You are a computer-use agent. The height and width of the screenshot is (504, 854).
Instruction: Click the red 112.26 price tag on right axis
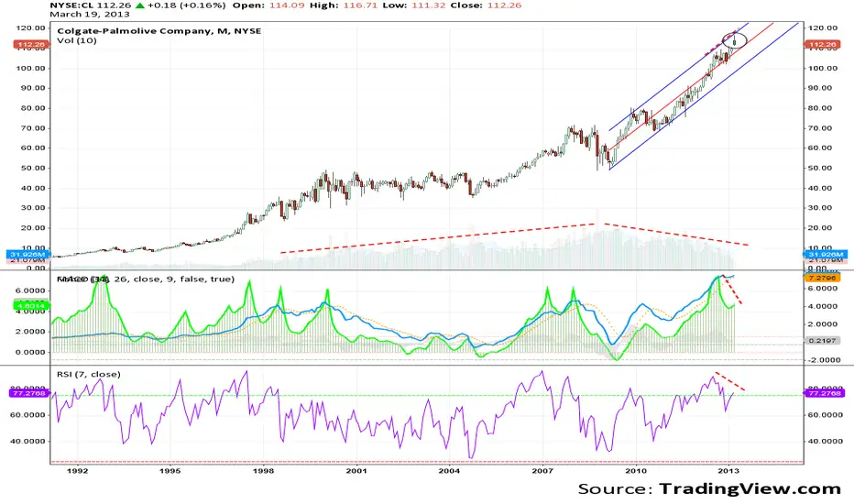click(x=823, y=45)
